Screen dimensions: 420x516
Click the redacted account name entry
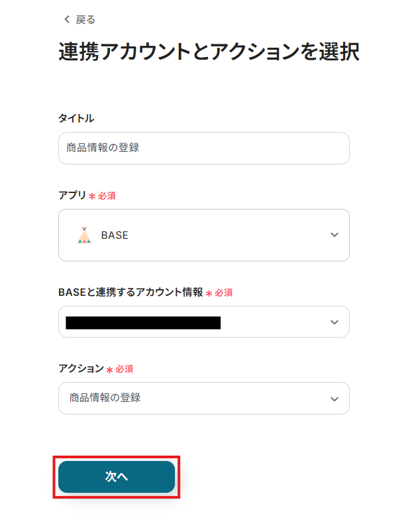(143, 323)
